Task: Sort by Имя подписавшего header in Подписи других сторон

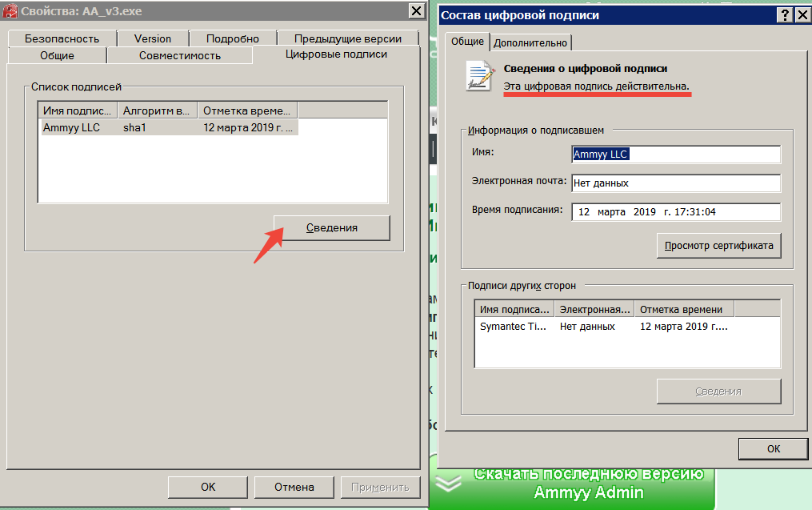Action: pyautogui.click(x=514, y=309)
